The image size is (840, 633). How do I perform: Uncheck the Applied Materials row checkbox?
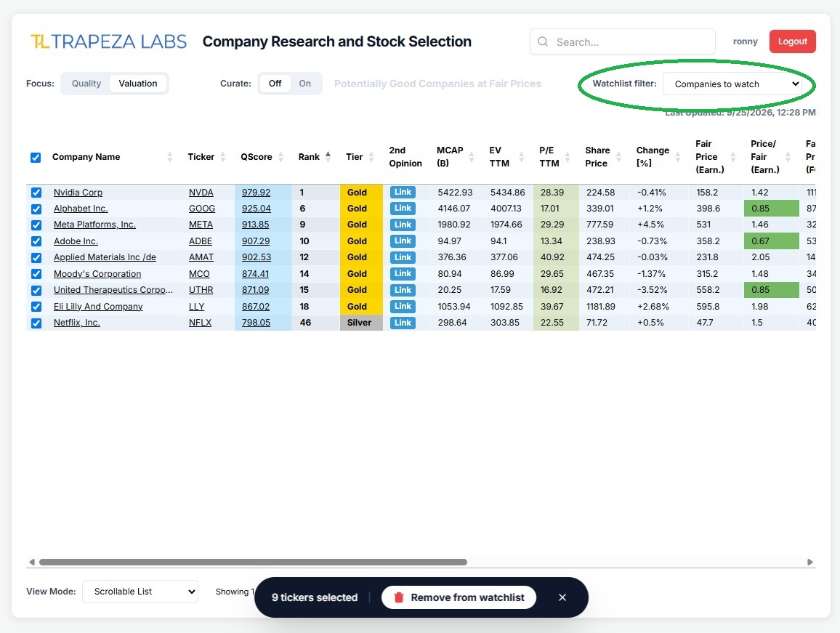click(x=36, y=257)
